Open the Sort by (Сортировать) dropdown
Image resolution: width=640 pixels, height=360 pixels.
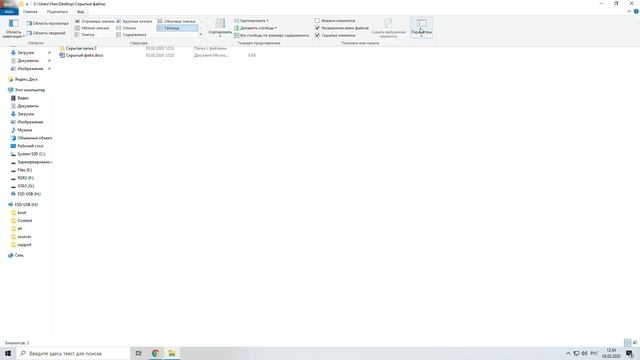pyautogui.click(x=220, y=28)
